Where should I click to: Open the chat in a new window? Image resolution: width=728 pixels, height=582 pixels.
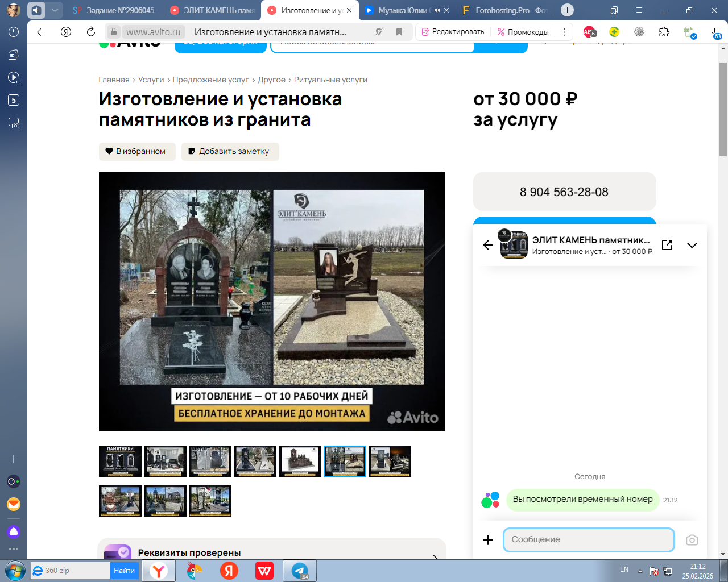(x=667, y=245)
